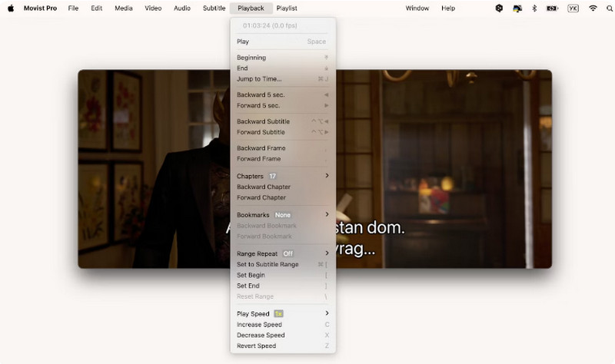
Task: Select Backward Subtitle menu item
Action: (263, 121)
